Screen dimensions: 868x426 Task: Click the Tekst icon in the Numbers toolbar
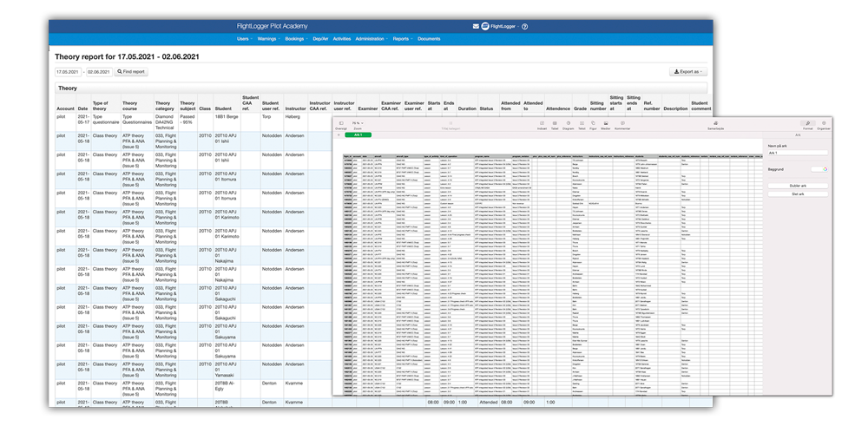(x=582, y=125)
